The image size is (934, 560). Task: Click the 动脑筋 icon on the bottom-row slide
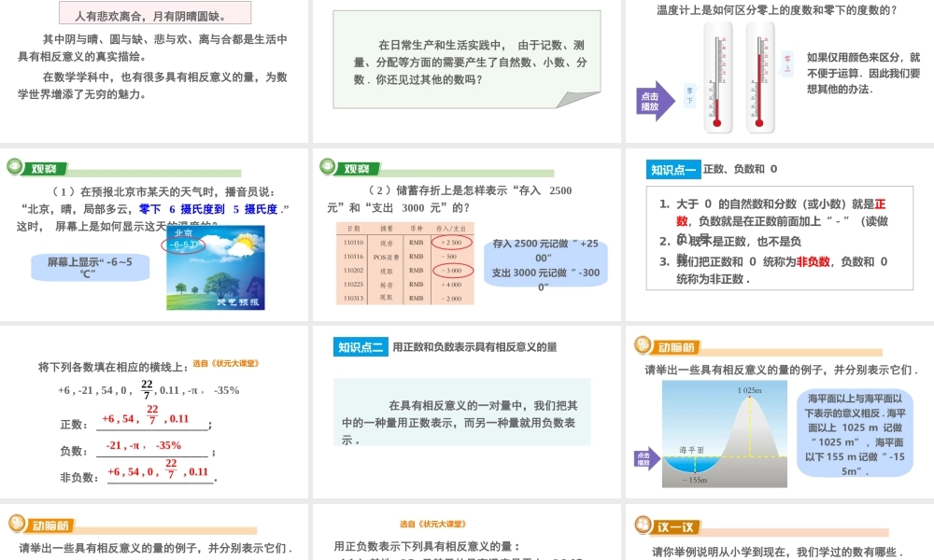(x=17, y=524)
